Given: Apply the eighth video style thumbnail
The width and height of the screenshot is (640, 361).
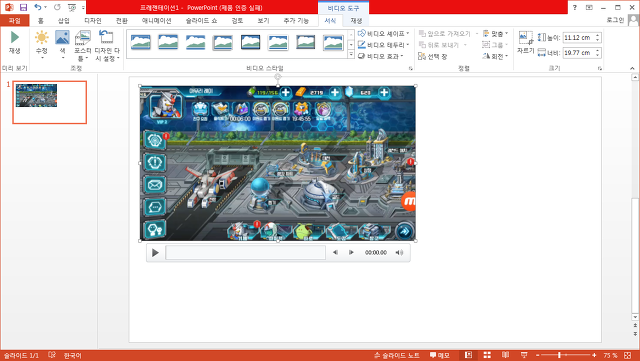Looking at the screenshot, I should (x=333, y=42).
